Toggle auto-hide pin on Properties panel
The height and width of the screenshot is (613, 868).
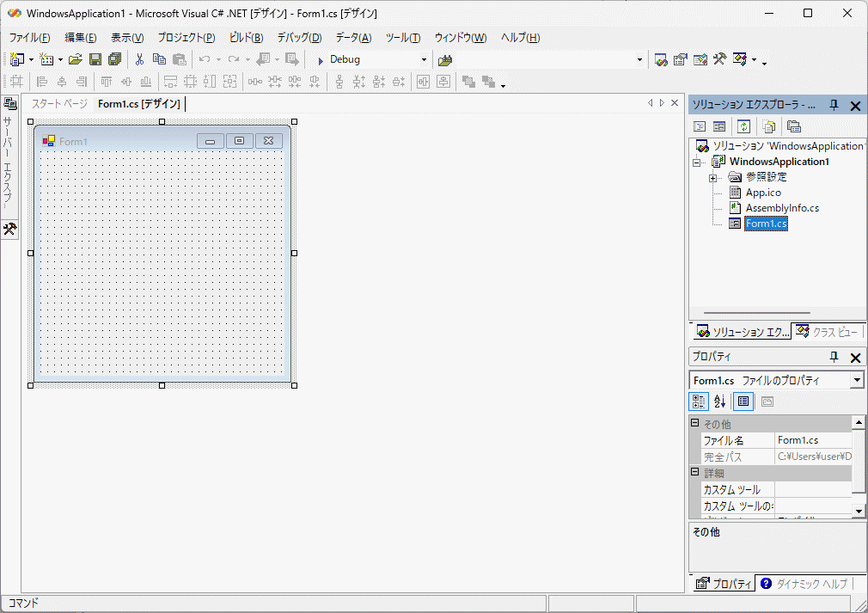[x=834, y=357]
